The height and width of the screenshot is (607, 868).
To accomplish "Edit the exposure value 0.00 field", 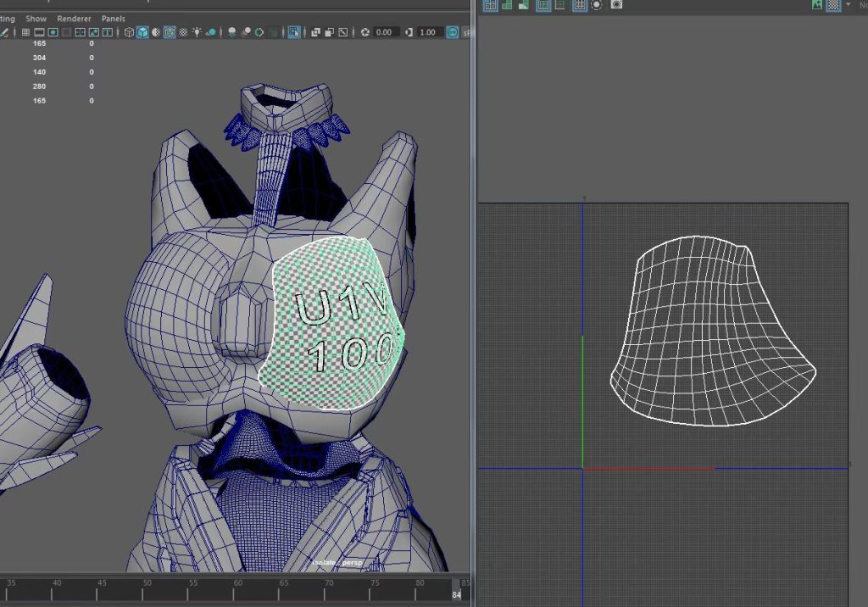I will point(385,32).
